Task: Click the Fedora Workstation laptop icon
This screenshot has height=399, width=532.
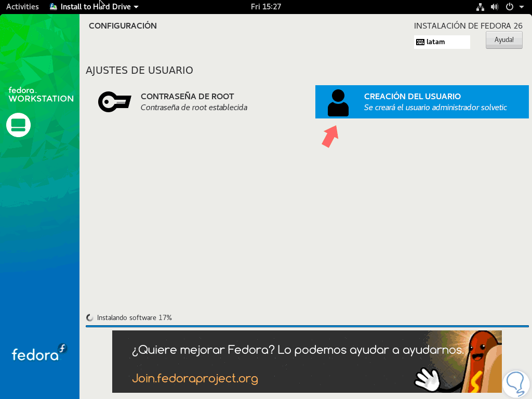Action: 18,125
